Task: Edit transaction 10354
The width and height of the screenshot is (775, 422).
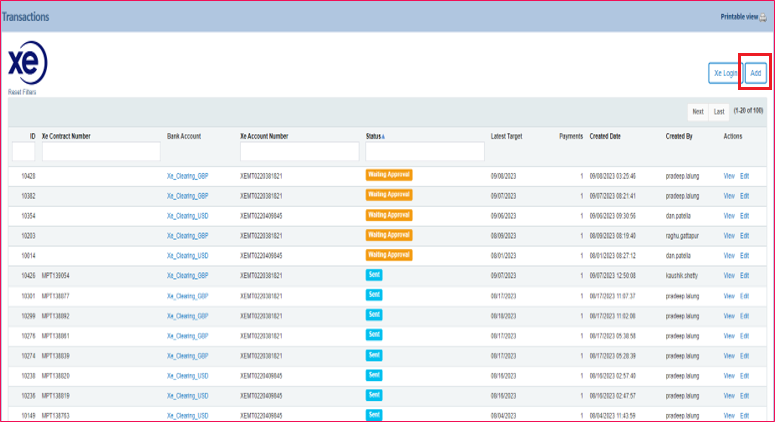Action: point(744,215)
